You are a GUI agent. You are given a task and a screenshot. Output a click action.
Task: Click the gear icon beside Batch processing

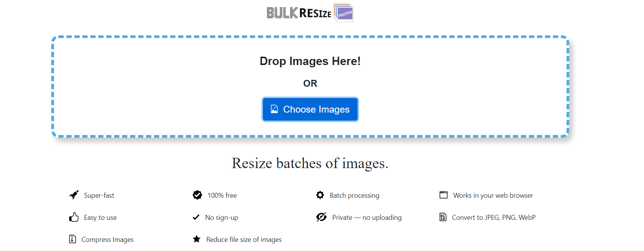tap(320, 195)
